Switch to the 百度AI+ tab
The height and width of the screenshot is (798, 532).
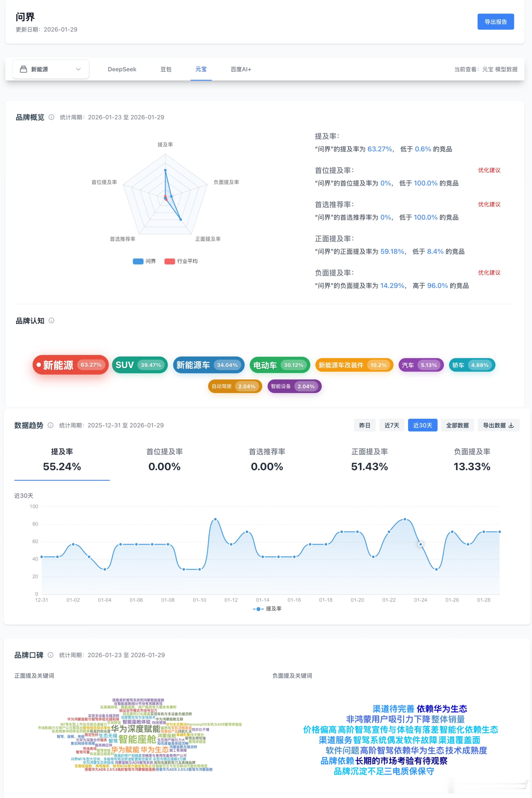coord(241,69)
